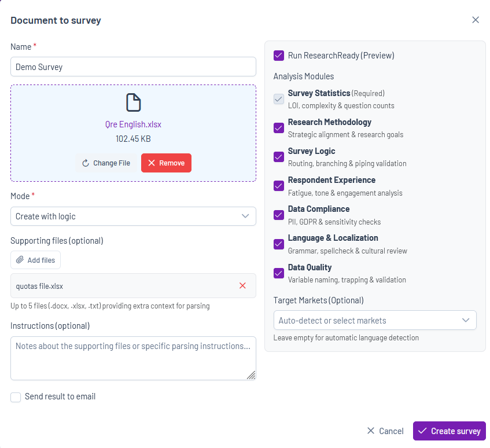The image size is (490, 448).
Task: Toggle Run ResearchReady (Preview) checkbox
Action: (x=279, y=56)
